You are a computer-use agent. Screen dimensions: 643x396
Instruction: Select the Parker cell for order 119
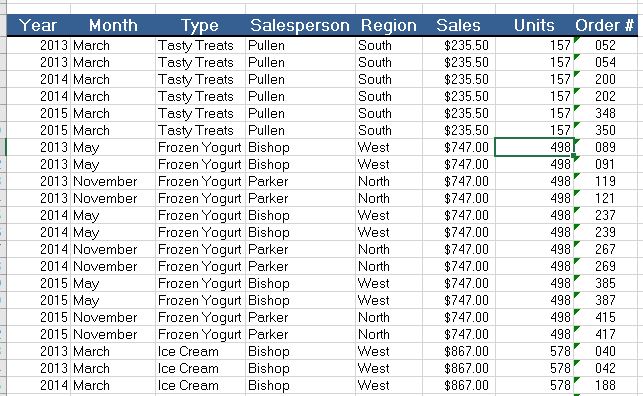tap(301, 181)
